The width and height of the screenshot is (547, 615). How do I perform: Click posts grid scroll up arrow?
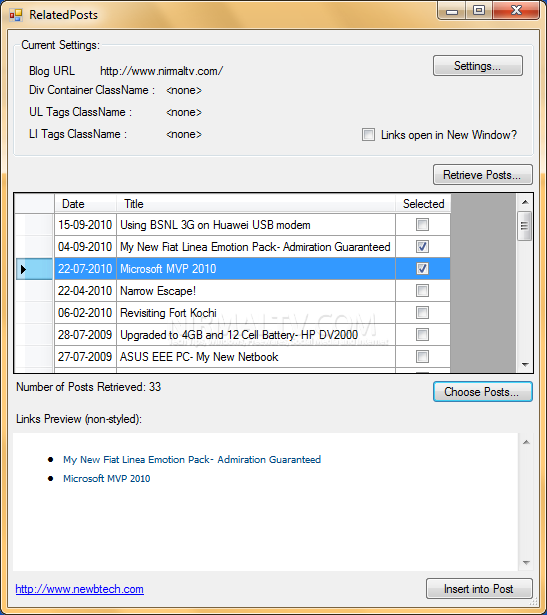[x=525, y=202]
